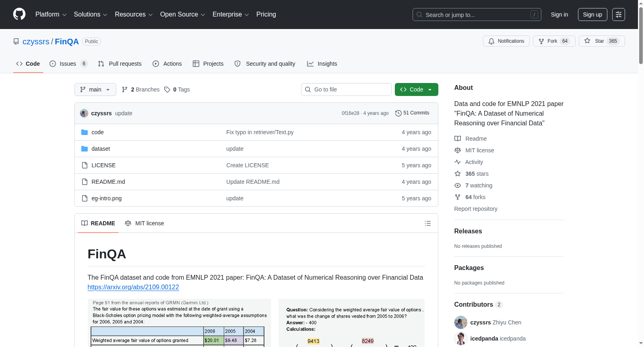Open the Activity link in About sidebar
This screenshot has width=644, height=347.
pos(469,162)
